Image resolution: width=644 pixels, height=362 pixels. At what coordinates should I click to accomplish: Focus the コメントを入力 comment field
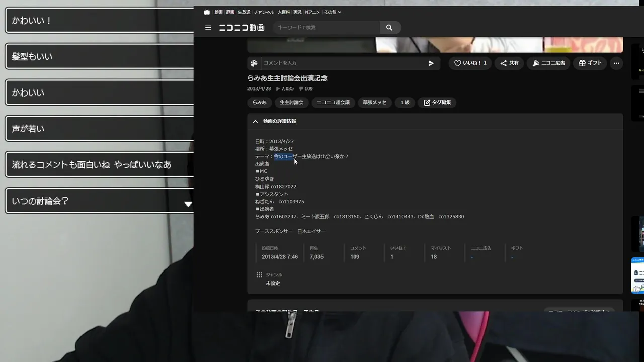(x=344, y=63)
